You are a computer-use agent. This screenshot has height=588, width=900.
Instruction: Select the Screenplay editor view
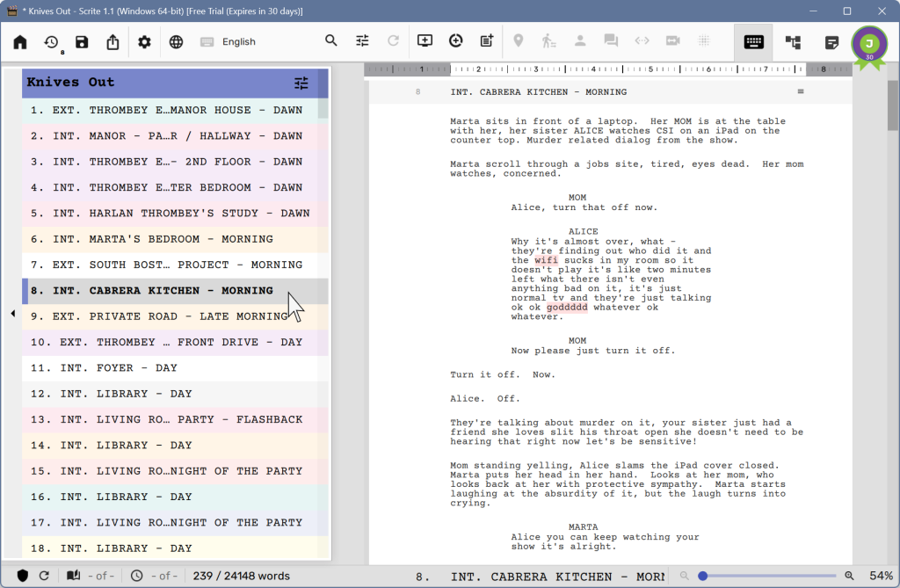coord(753,40)
